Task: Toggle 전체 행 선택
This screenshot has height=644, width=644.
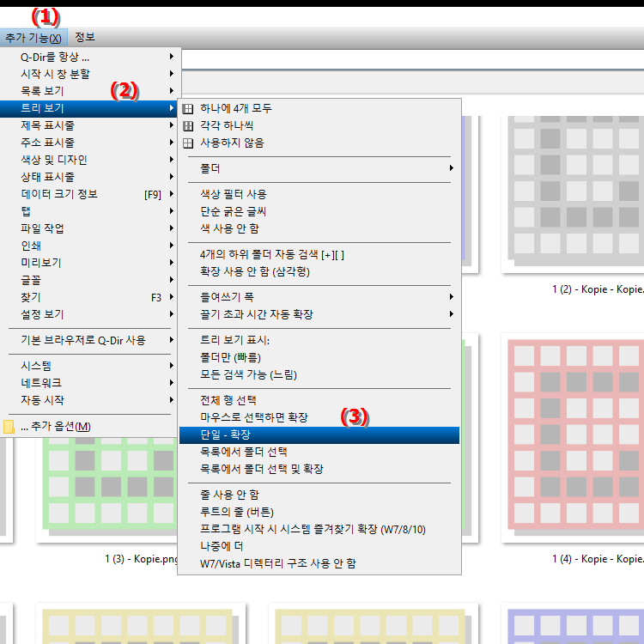Action: pyautogui.click(x=319, y=400)
